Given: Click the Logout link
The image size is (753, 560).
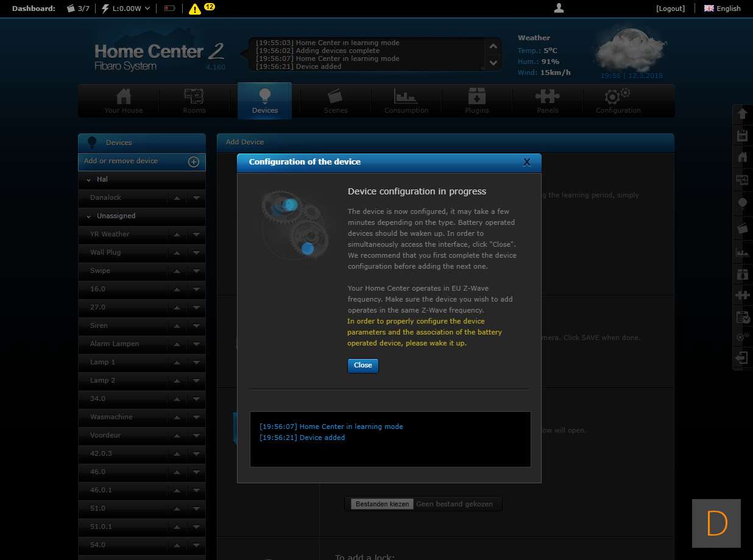Looking at the screenshot, I should 670,9.
